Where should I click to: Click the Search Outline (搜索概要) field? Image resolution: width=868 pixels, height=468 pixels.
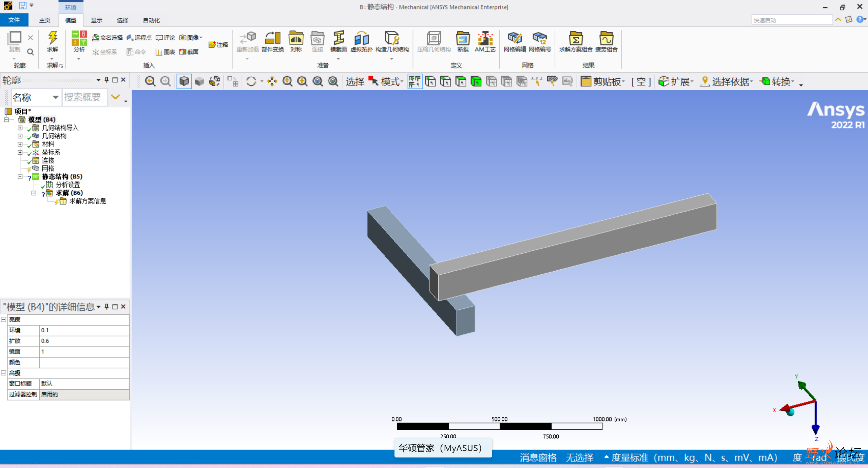click(84, 97)
